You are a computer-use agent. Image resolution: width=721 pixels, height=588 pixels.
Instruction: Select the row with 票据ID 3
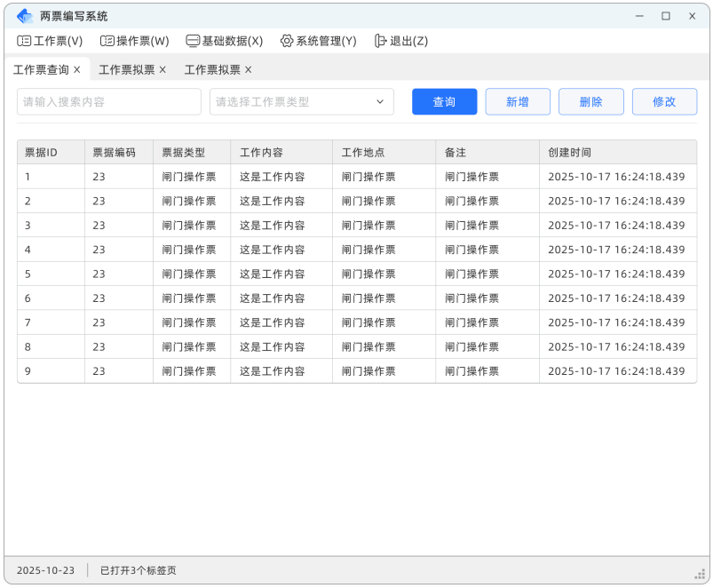357,226
